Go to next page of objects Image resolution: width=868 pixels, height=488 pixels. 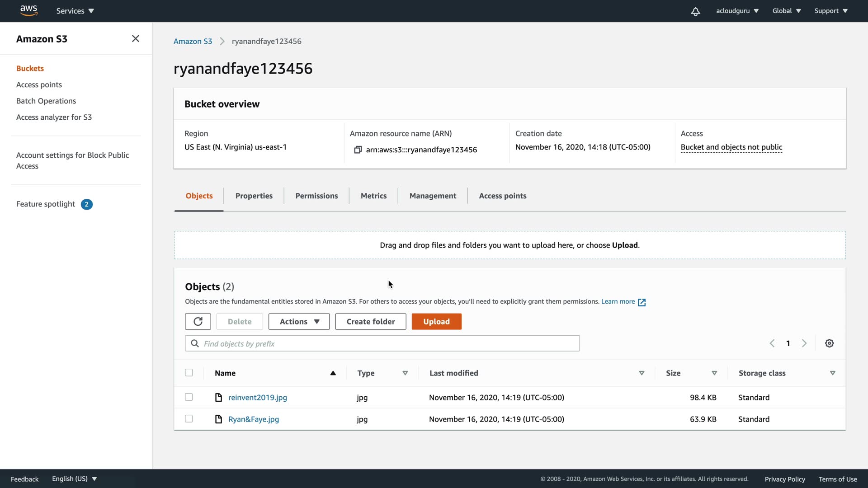[804, 343]
